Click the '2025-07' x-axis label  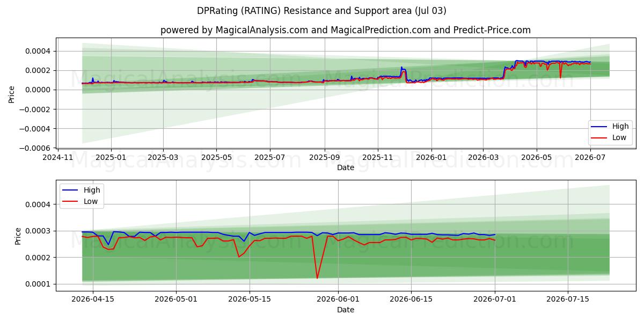(269, 158)
